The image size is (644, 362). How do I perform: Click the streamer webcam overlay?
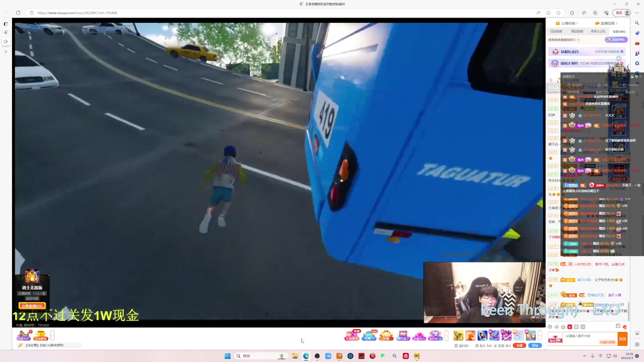coord(484,292)
